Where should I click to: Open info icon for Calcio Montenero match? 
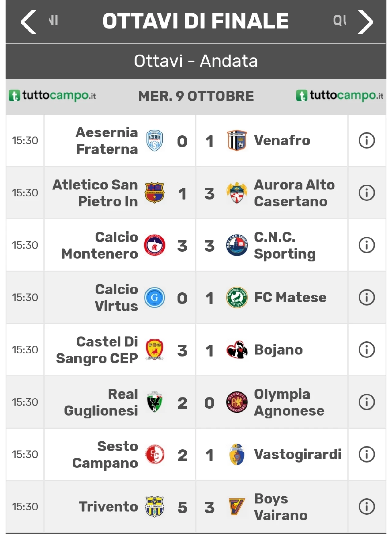[366, 245]
